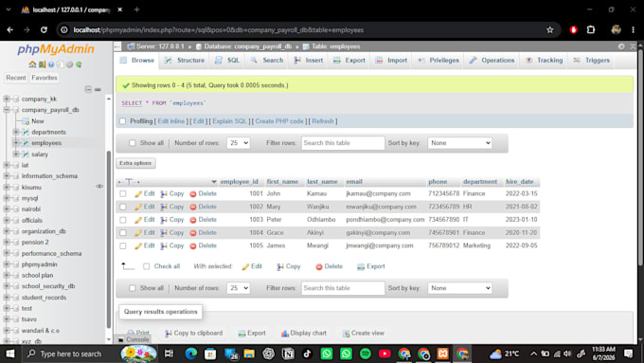Click Copy to clipboard icon
The height and width of the screenshot is (363, 644).
point(169,334)
